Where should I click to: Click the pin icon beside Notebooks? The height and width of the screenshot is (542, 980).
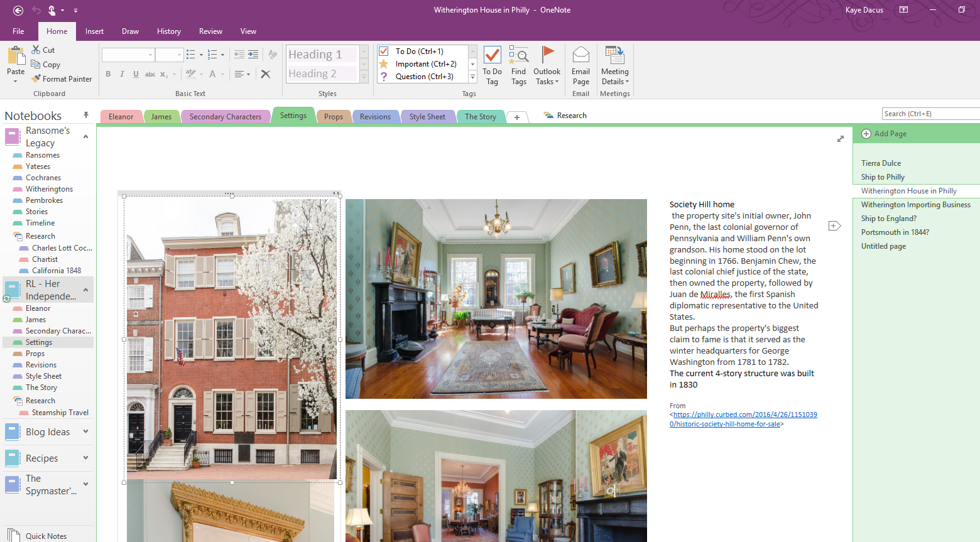pyautogui.click(x=86, y=115)
